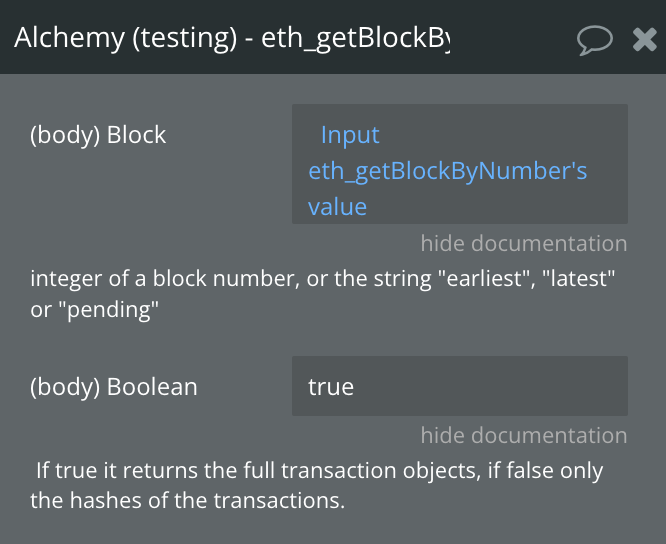The image size is (666, 544).
Task: Click the (body) Block label
Action: [x=98, y=135]
